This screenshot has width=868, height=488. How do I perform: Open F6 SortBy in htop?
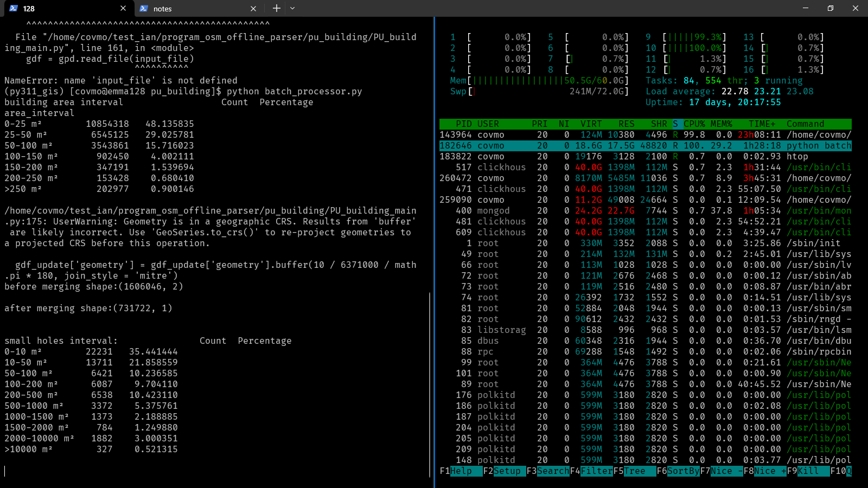coord(678,471)
